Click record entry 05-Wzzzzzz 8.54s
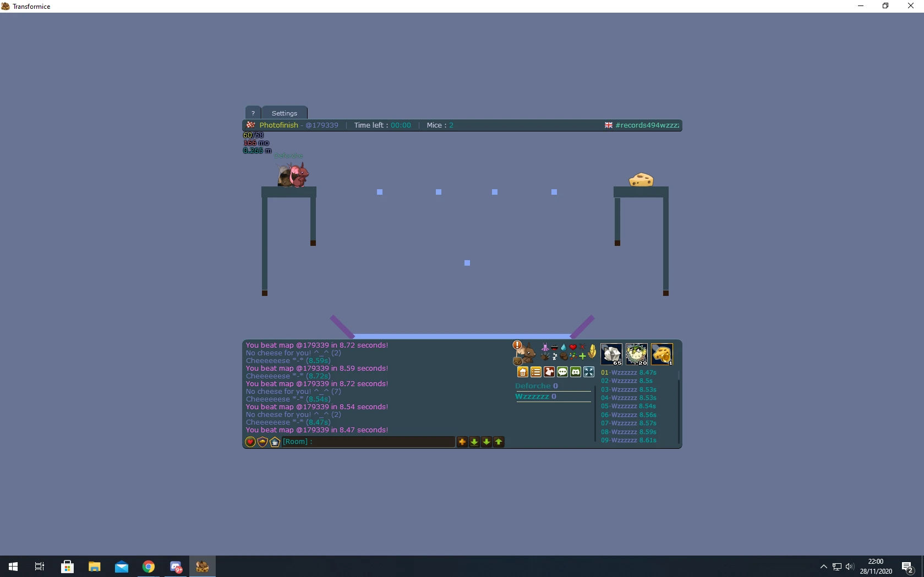Image resolution: width=924 pixels, height=577 pixels. tap(628, 406)
